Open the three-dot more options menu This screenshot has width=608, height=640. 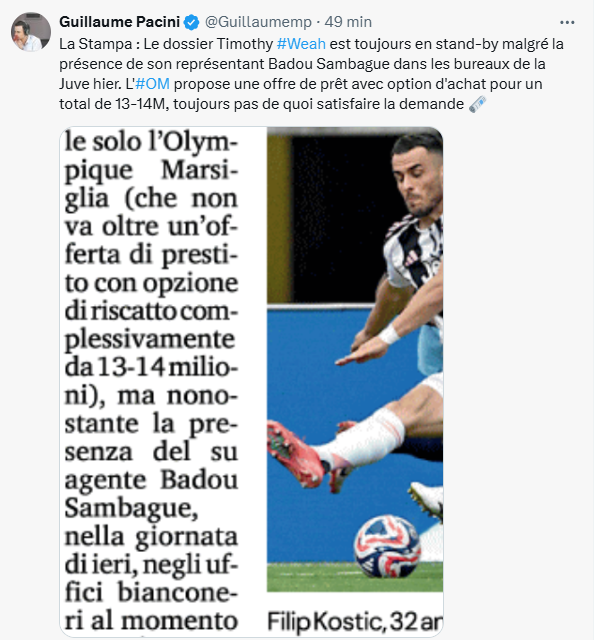(567, 22)
